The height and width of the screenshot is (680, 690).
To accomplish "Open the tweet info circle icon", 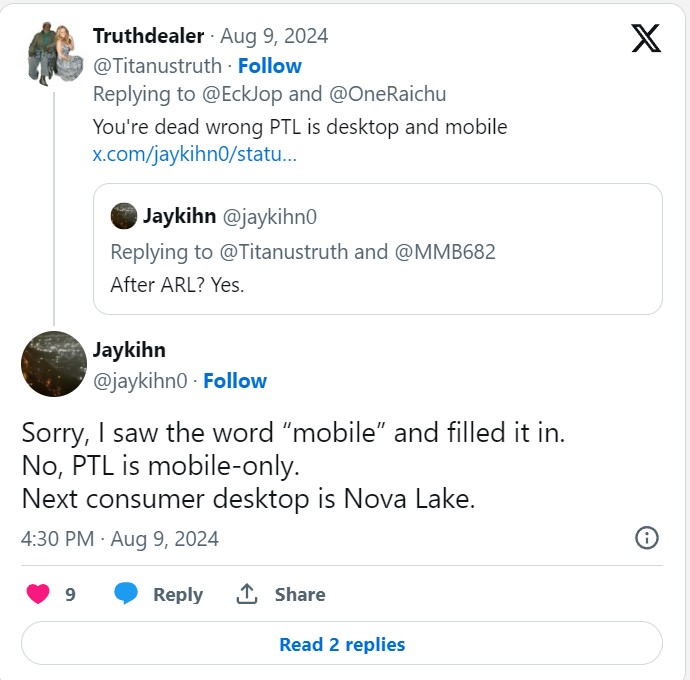I will [x=647, y=538].
